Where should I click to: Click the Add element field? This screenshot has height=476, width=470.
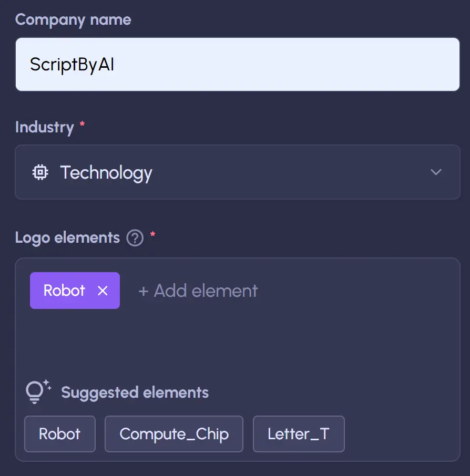coord(198,291)
